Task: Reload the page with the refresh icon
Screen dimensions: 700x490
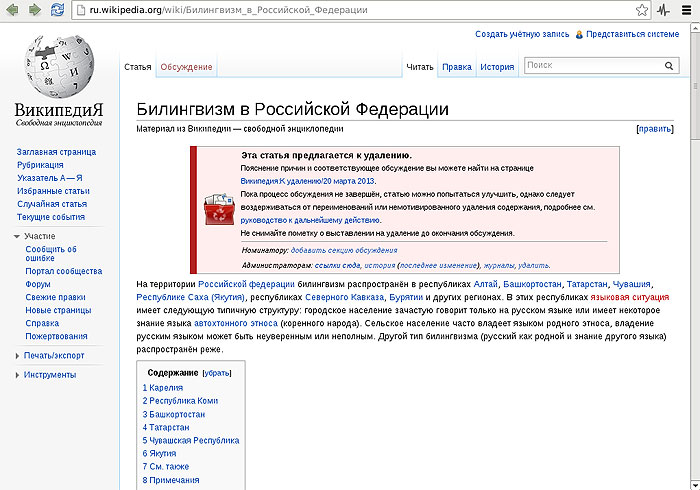Action: [57, 10]
